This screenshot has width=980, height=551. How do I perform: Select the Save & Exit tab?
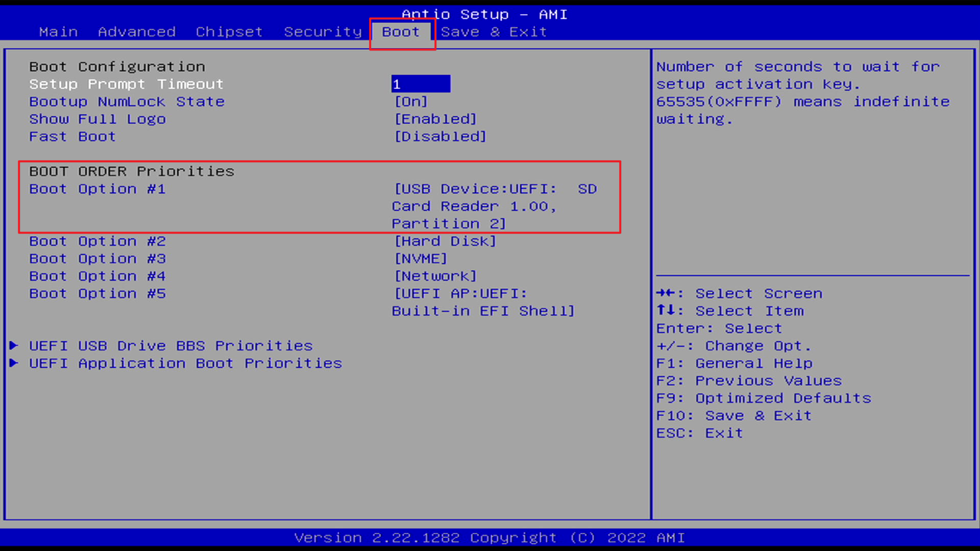point(494,32)
